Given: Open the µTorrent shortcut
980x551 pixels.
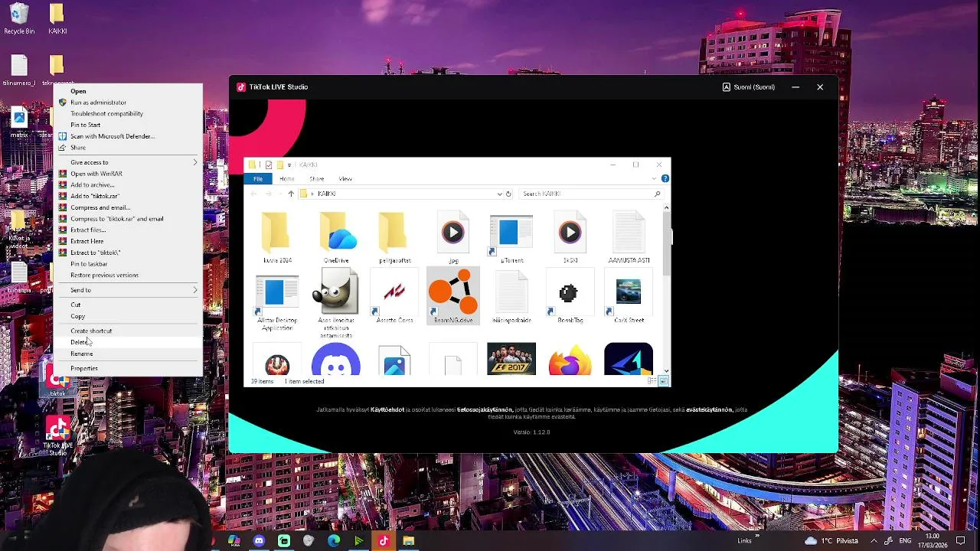Looking at the screenshot, I should click(511, 238).
